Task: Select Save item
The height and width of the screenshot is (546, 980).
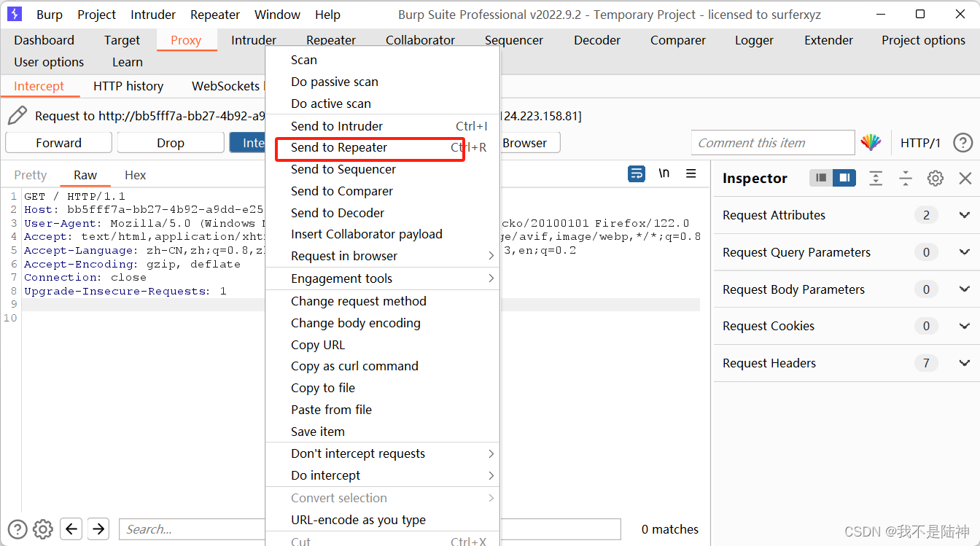Action: [x=383, y=432]
